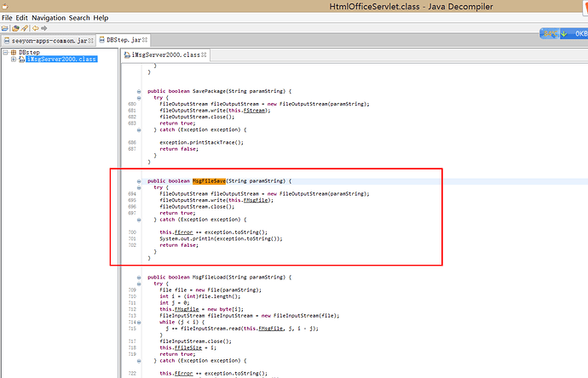This screenshot has height=378, width=588.
Task: Select iMsgServer2000.class in the tree
Action: [x=61, y=60]
